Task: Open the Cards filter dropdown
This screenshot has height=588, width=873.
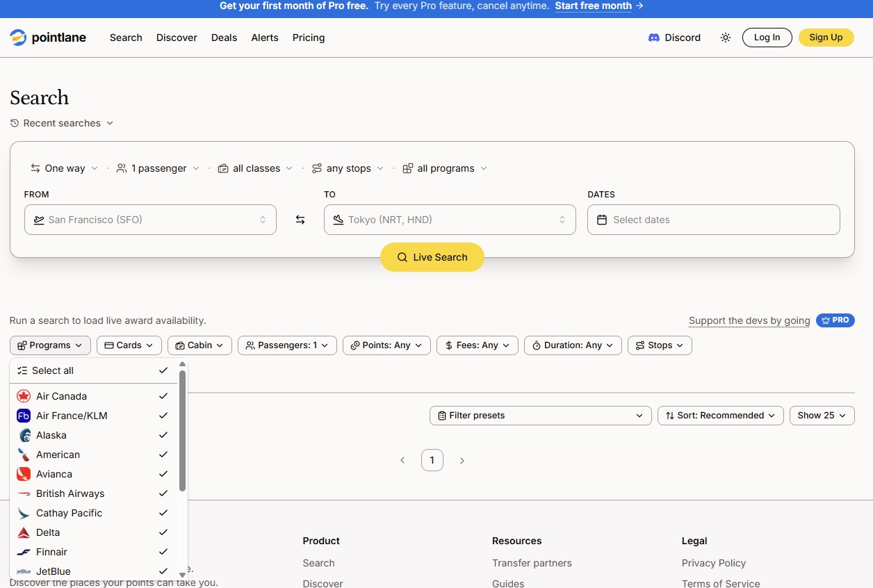Action: pos(129,345)
